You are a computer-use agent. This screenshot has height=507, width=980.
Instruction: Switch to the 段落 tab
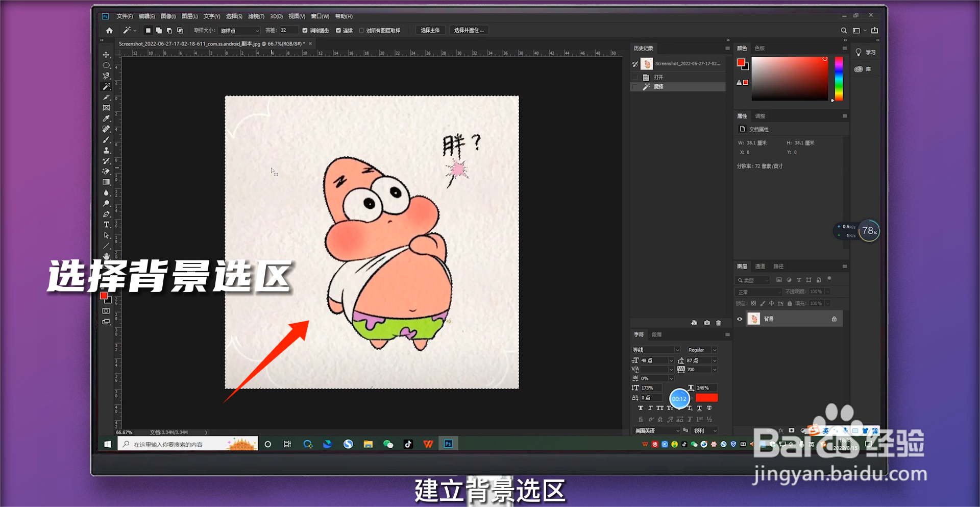tap(657, 335)
